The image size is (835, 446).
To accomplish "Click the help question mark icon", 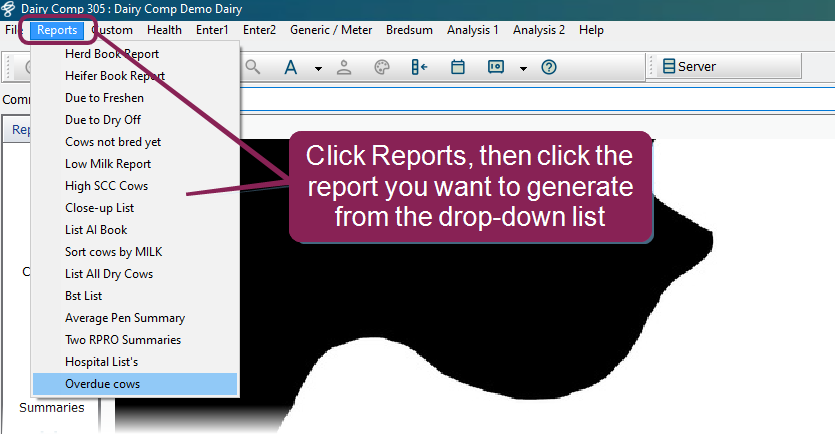I will click(x=549, y=68).
